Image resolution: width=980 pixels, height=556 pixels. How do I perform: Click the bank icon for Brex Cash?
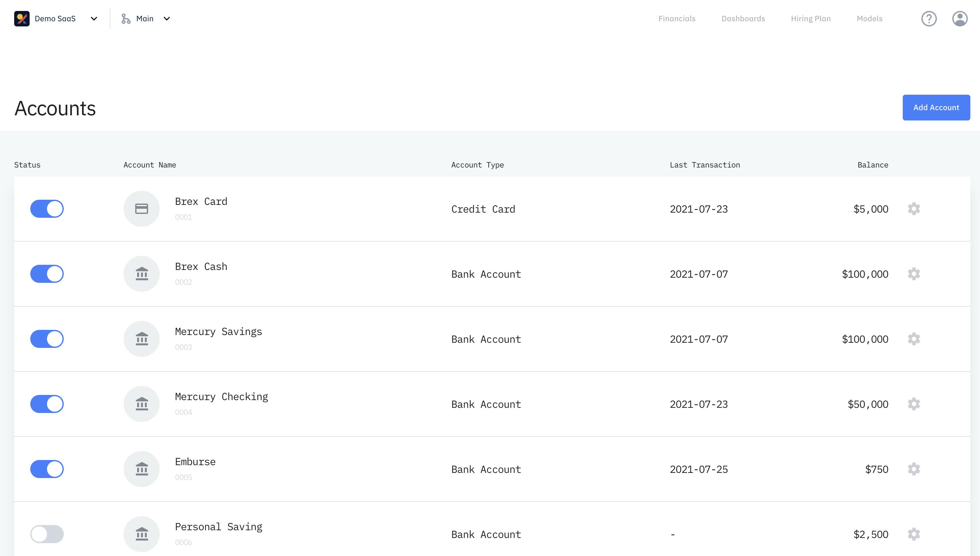point(142,274)
